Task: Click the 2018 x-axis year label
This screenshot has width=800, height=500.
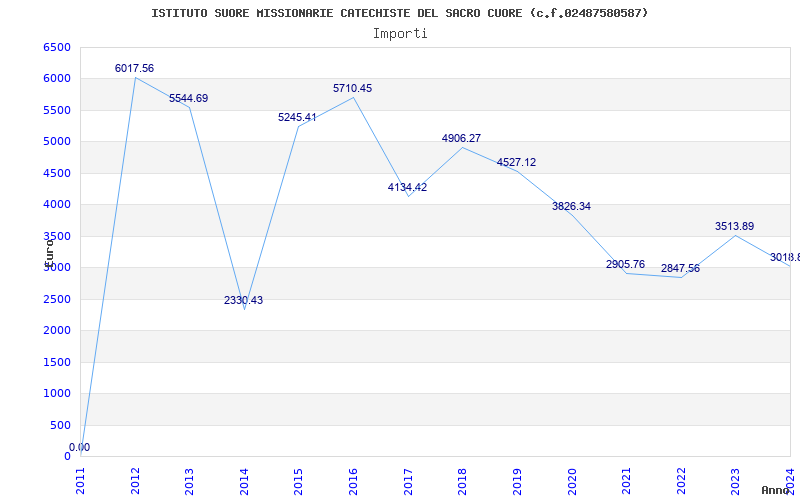Action: coord(462,481)
